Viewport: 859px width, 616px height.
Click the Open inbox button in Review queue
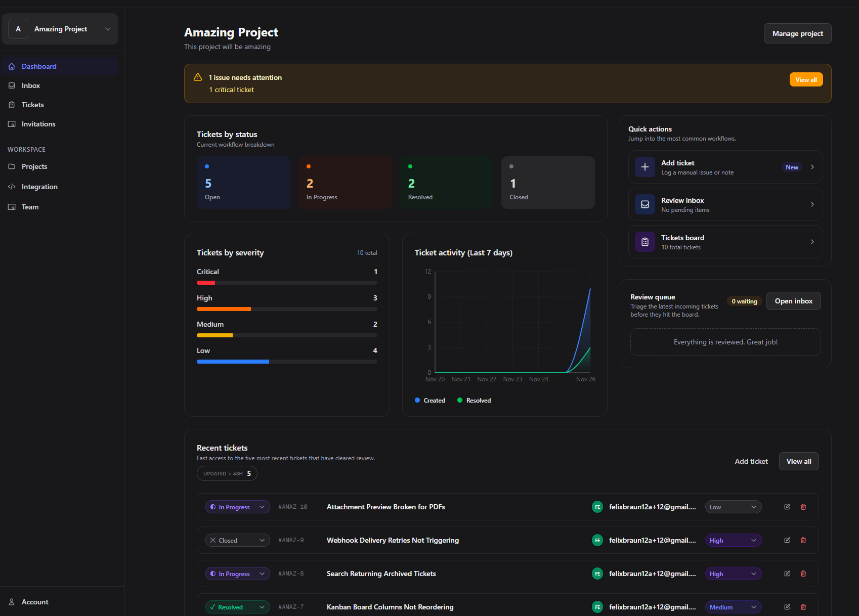pos(793,301)
